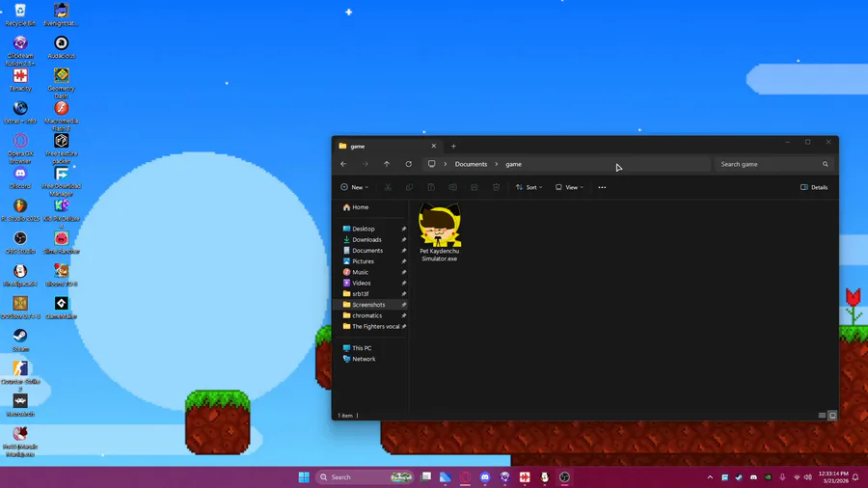Open Slime Rancher desktop icon

point(62,243)
